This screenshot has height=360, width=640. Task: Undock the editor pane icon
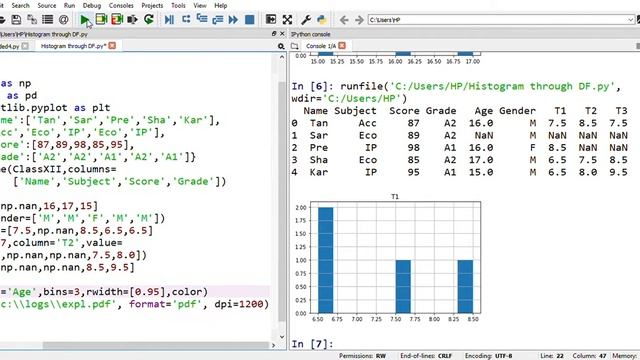274,34
